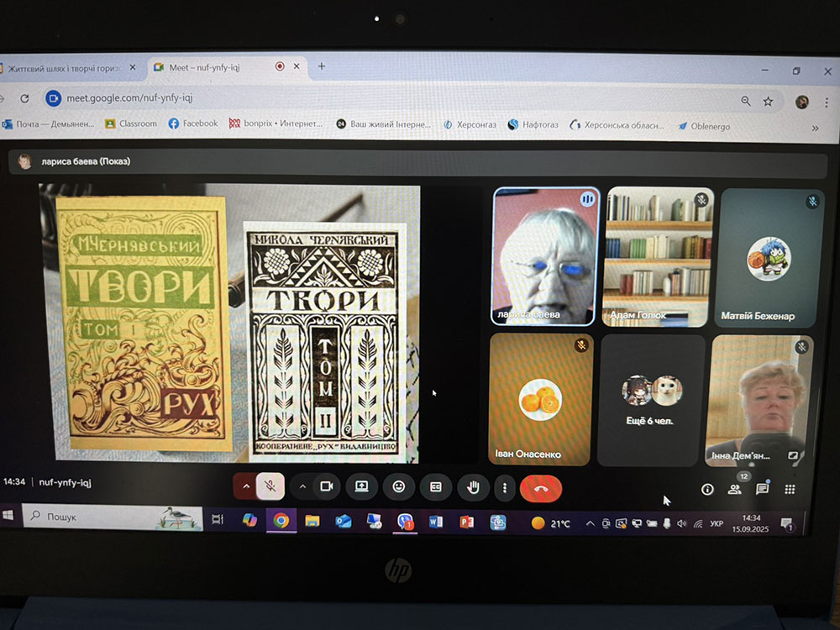Open Wi-Fi network settings in tray
Viewport: 840px width, 630px height.
coord(697,524)
